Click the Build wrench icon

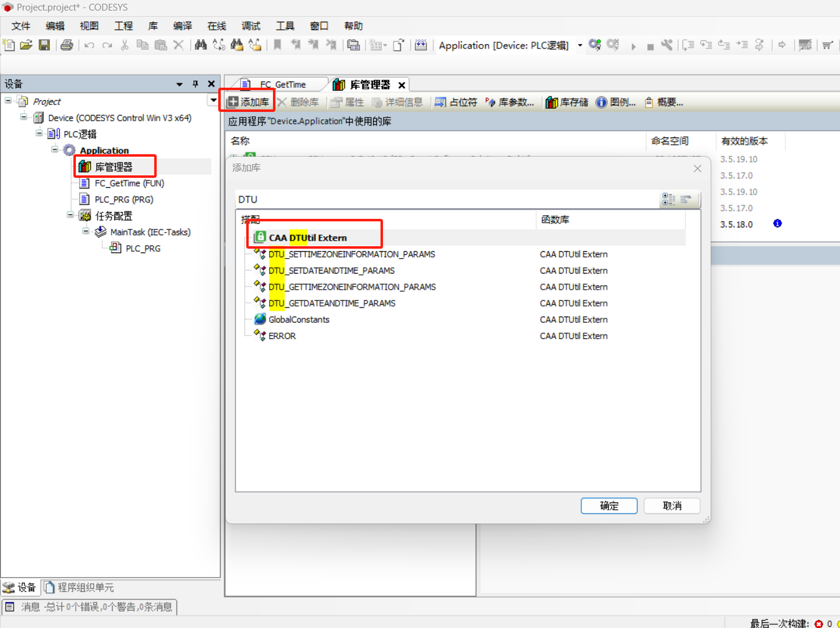coord(667,45)
